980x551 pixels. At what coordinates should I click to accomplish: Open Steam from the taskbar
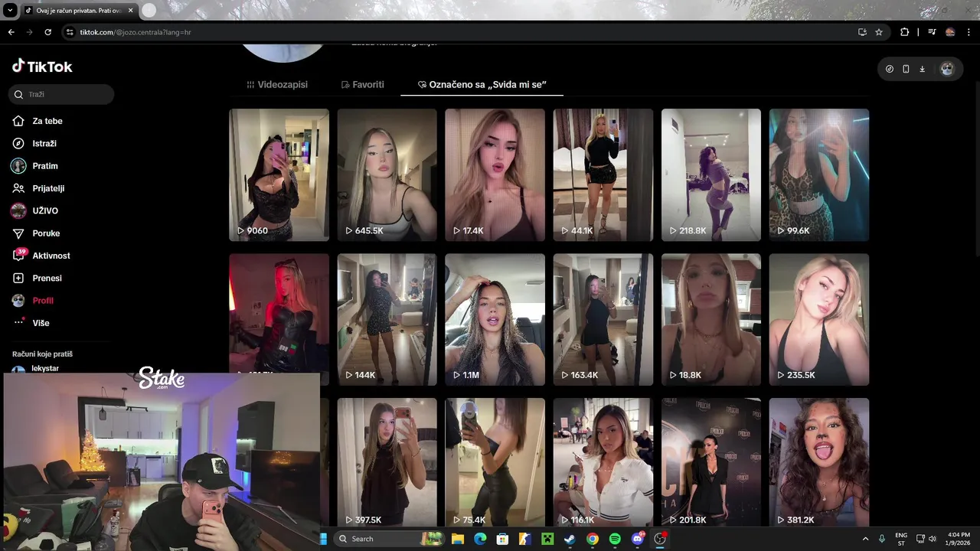pyautogui.click(x=570, y=539)
